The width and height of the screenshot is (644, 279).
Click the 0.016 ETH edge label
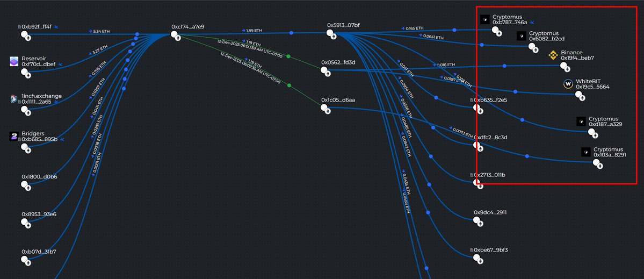[x=446, y=65]
